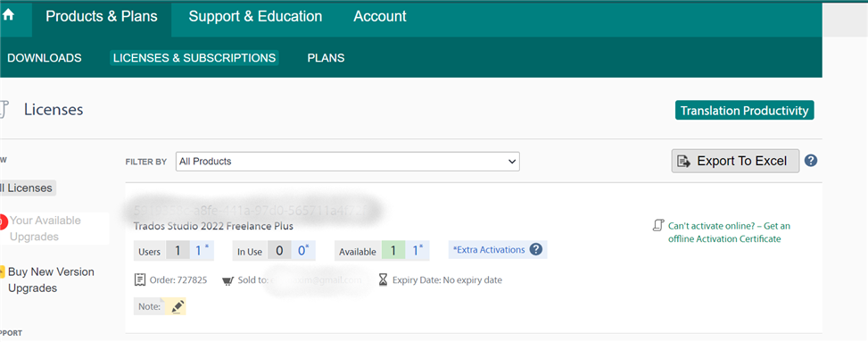Click the Export To Excel button
Viewport: 868px width, 342px height.
tap(735, 161)
